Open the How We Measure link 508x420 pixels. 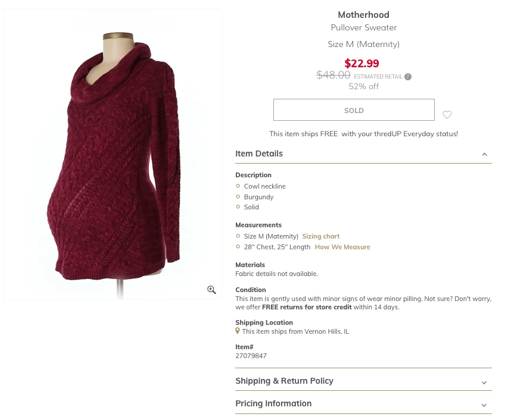342,247
